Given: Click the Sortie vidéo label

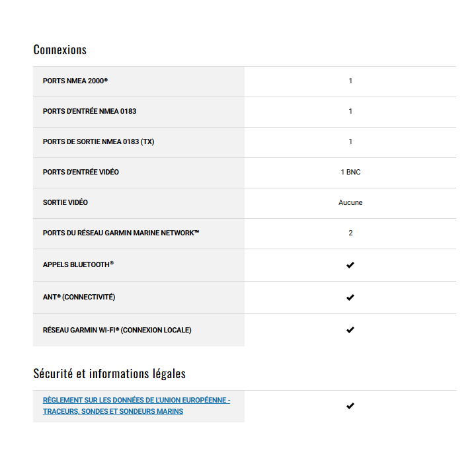Looking at the screenshot, I should (65, 202).
